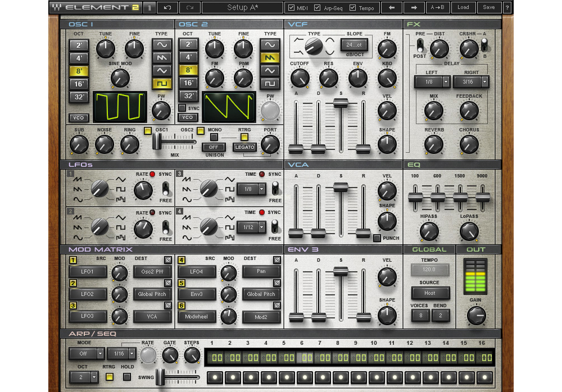
Task: Click the Waves logo icon
Action: 58,7
